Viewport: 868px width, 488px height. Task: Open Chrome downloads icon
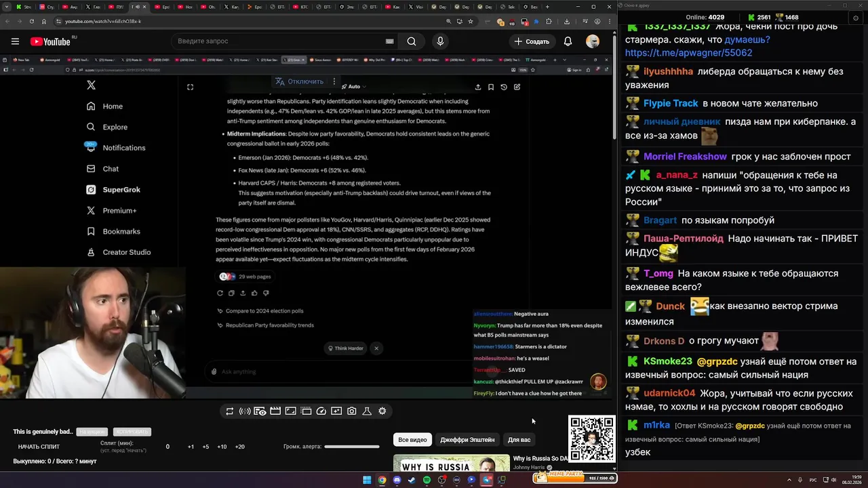point(567,21)
